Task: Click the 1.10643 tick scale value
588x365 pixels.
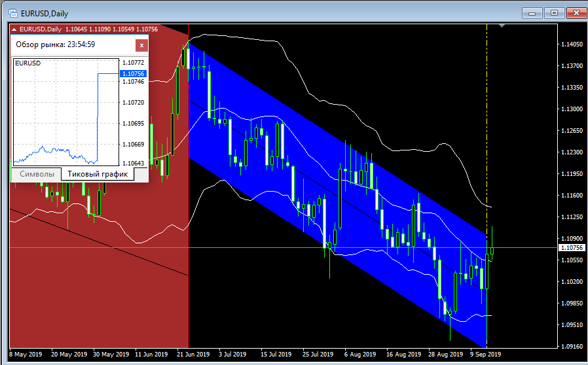Action: tap(133, 164)
